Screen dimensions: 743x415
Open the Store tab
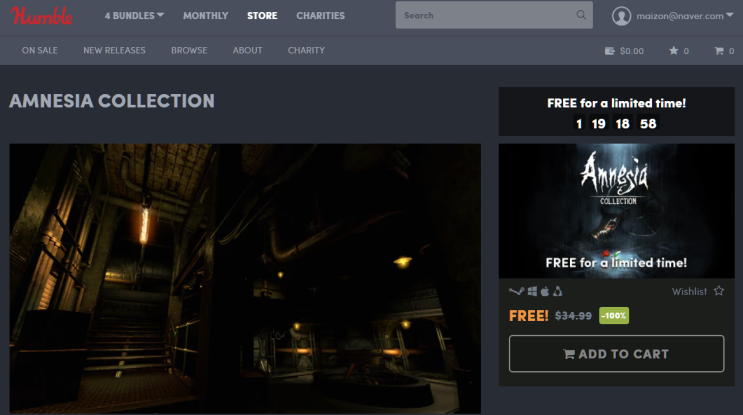coord(262,16)
